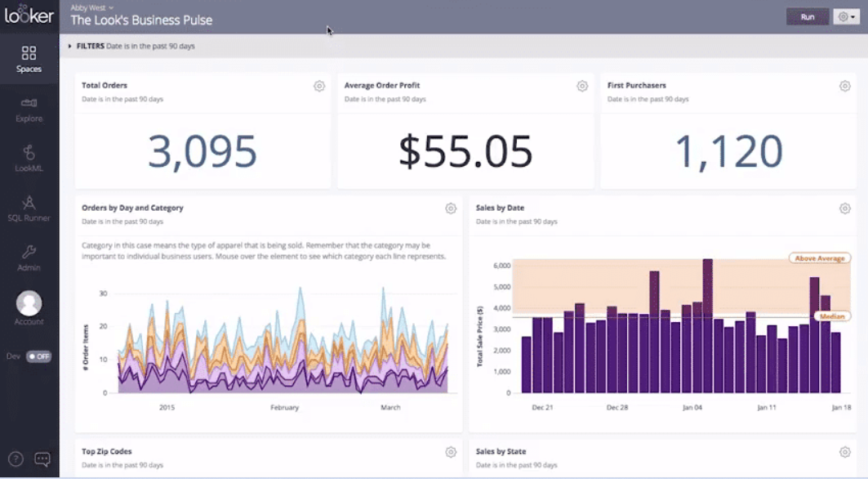This screenshot has height=479, width=868.
Task: Open the Average Order Profit tile settings
Action: (581, 85)
